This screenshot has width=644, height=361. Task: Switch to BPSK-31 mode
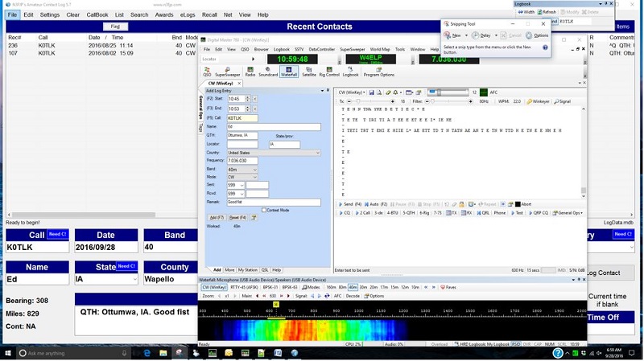[x=270, y=288]
